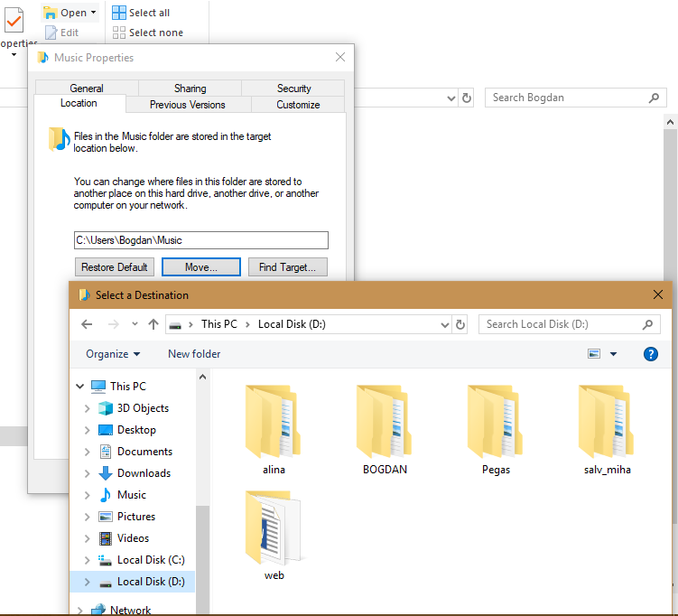678x616 pixels.
Task: Click the change view icon
Action: 594,354
